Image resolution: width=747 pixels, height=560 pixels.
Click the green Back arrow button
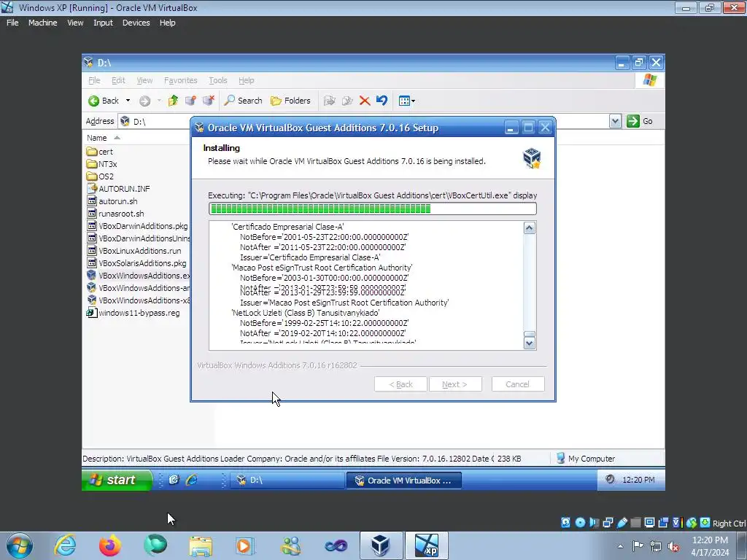(104, 101)
